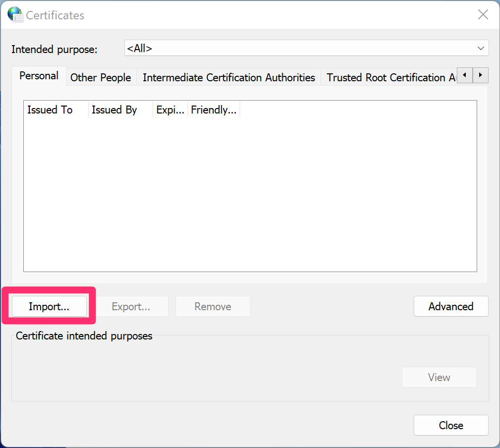Click the Close button

click(451, 425)
